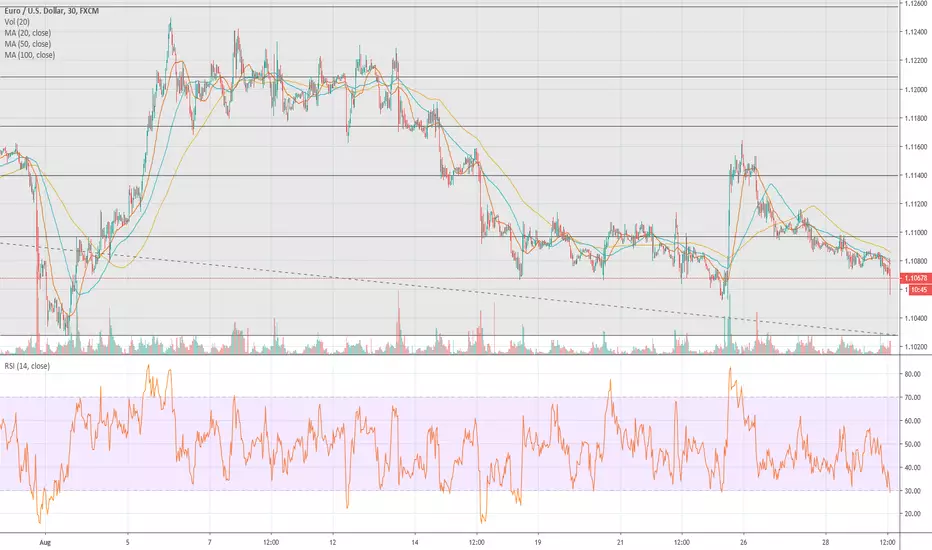Image resolution: width=932 pixels, height=550 pixels.
Task: Click the 1.12400 price axis label
Action: [x=915, y=32]
